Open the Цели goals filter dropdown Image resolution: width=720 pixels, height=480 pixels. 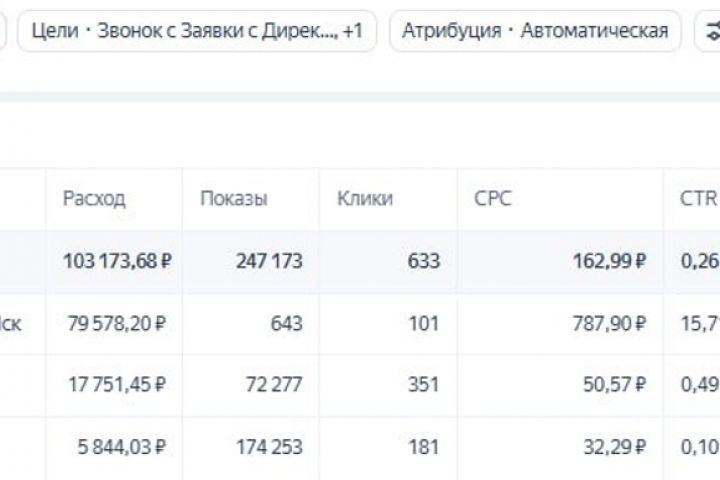(x=197, y=31)
